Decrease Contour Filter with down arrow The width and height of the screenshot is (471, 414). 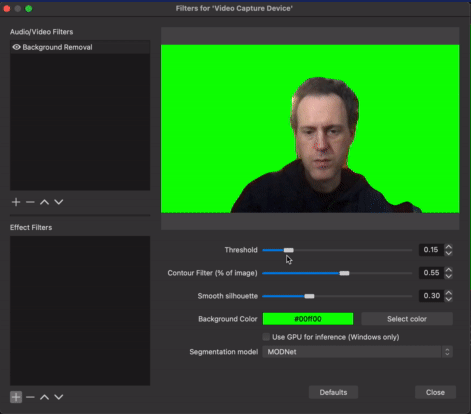[x=449, y=276]
